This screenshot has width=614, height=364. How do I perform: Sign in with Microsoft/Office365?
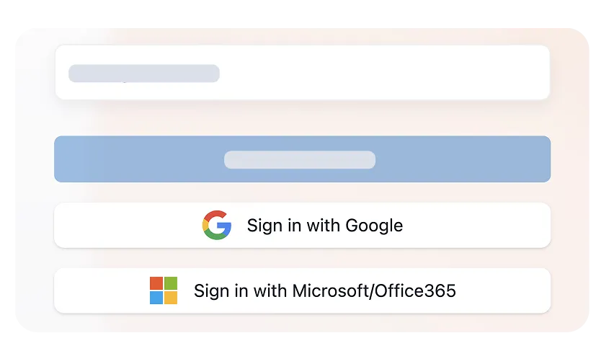(x=302, y=290)
